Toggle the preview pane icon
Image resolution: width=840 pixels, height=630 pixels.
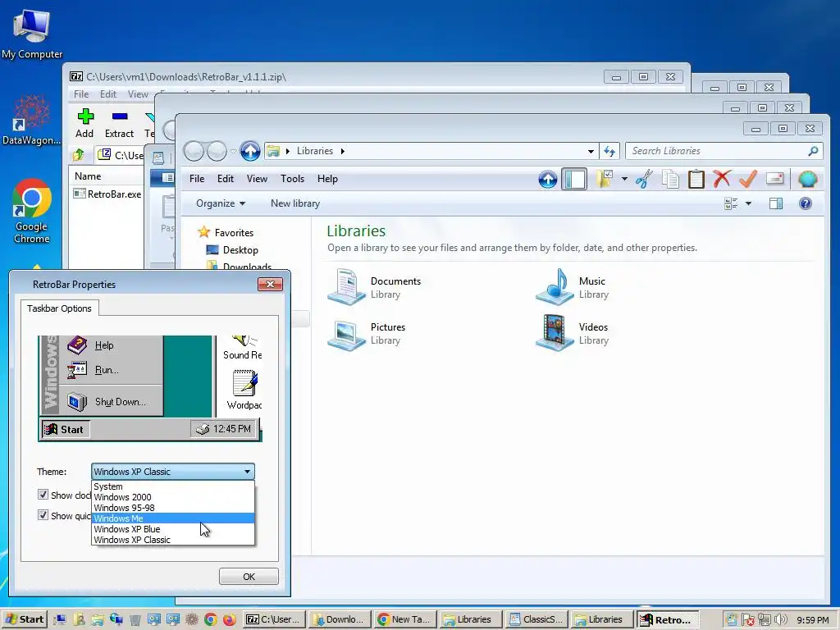pyautogui.click(x=776, y=203)
